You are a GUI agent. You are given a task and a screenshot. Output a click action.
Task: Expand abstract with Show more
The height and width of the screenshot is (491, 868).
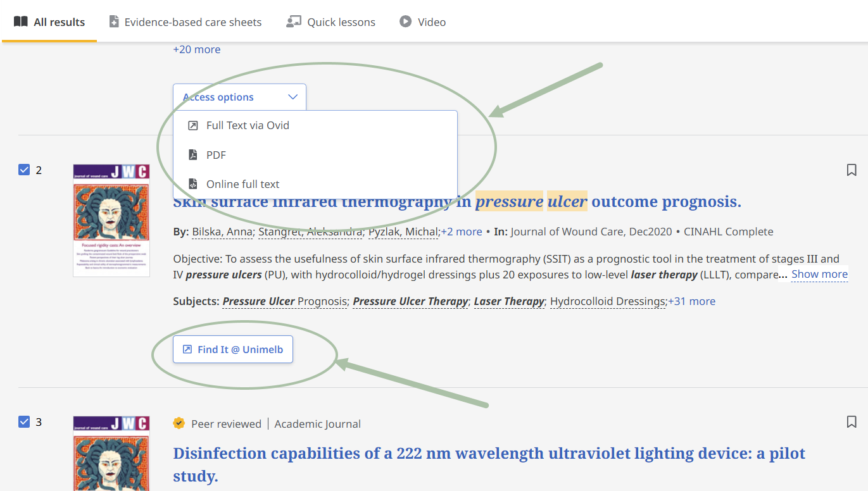pos(819,274)
